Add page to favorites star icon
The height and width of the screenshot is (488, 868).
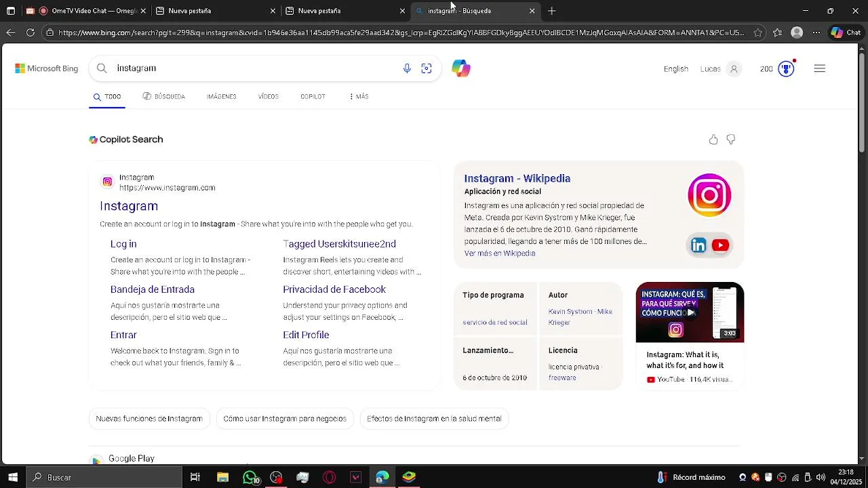tap(758, 33)
